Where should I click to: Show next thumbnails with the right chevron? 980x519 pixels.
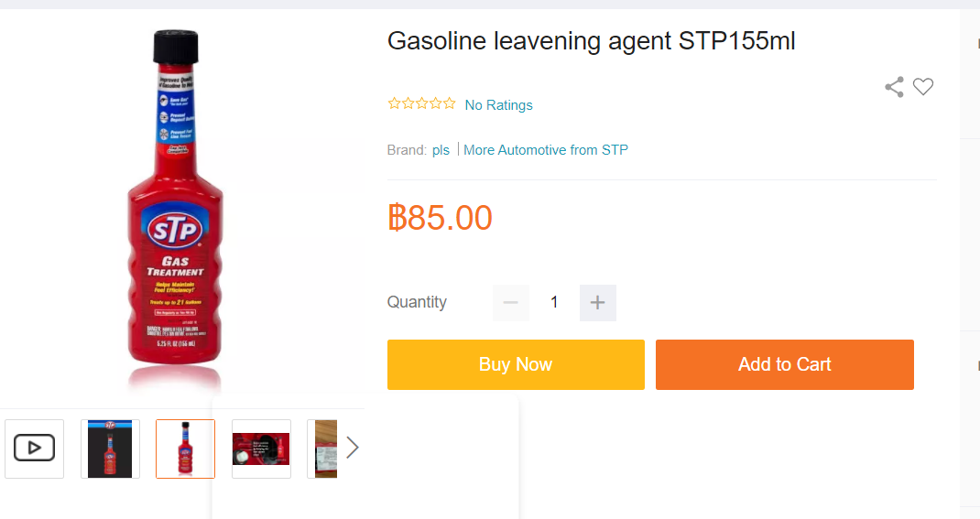click(x=353, y=448)
